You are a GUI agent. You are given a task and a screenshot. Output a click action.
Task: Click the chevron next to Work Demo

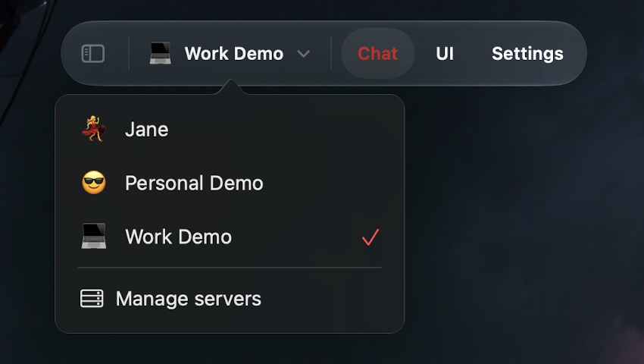coord(304,54)
